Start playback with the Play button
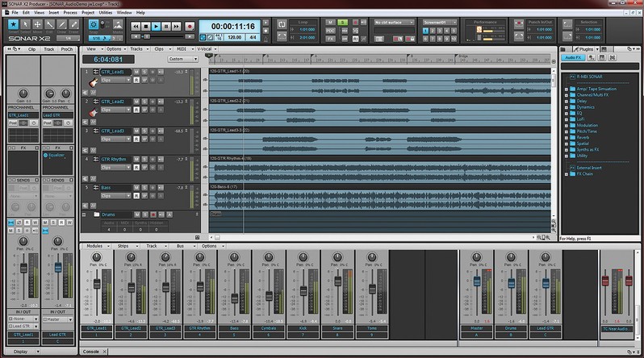The width and height of the screenshot is (644, 358). 156,27
